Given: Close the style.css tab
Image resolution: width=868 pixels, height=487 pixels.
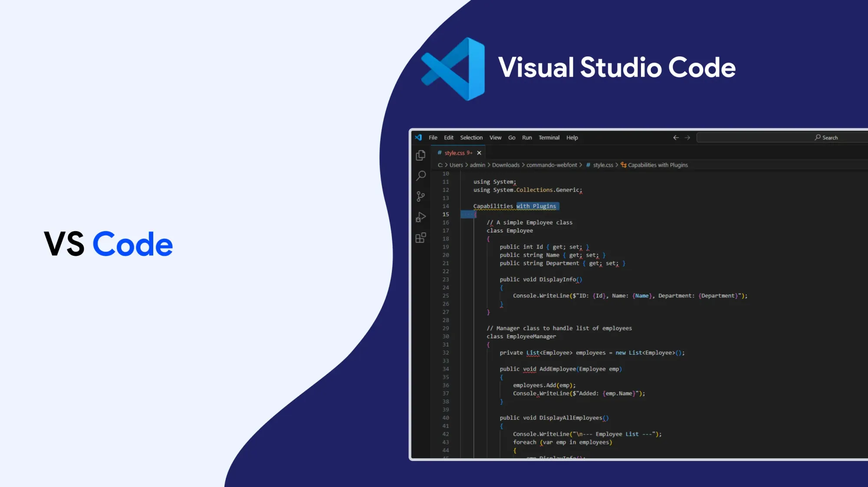Looking at the screenshot, I should tap(479, 153).
